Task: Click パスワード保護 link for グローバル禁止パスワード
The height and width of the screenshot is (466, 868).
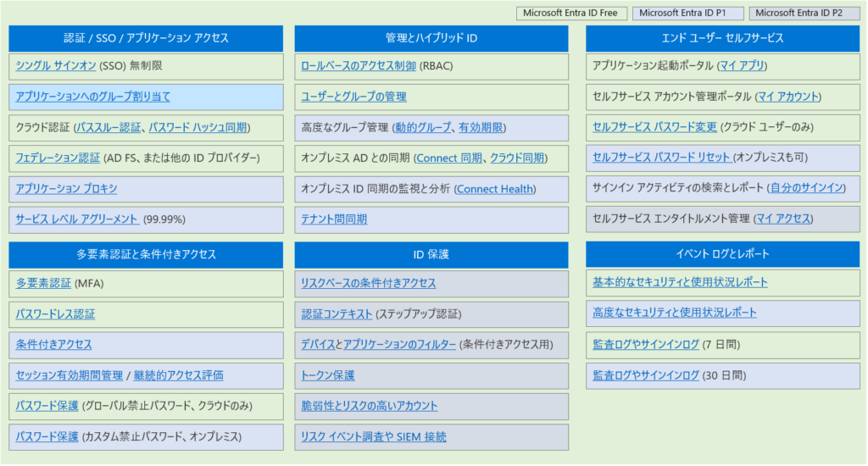Action: pos(47,406)
